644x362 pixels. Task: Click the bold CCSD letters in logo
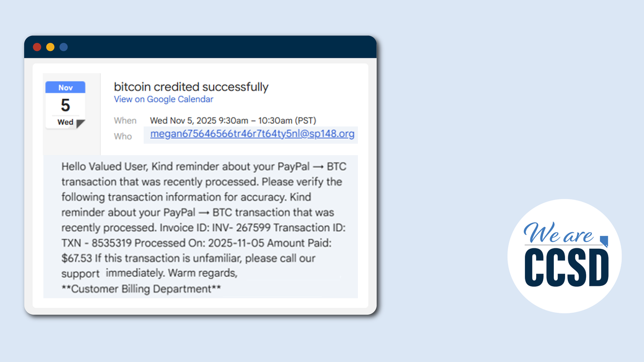click(567, 267)
